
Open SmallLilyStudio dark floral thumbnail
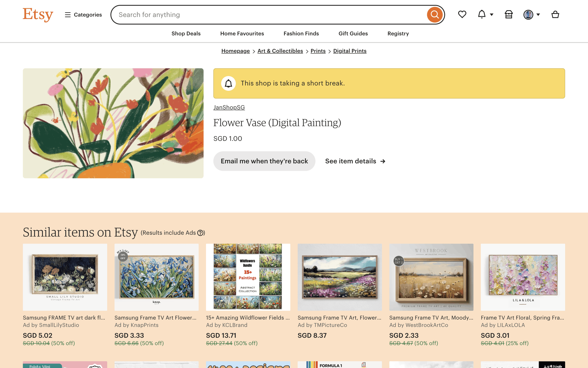[x=65, y=277]
